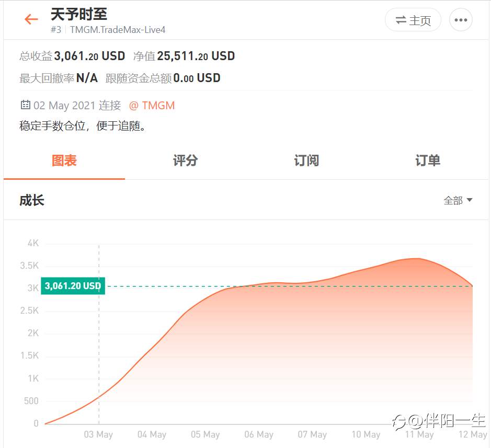Click the 天予时至 account title
The image size is (491, 448).
pos(79,14)
